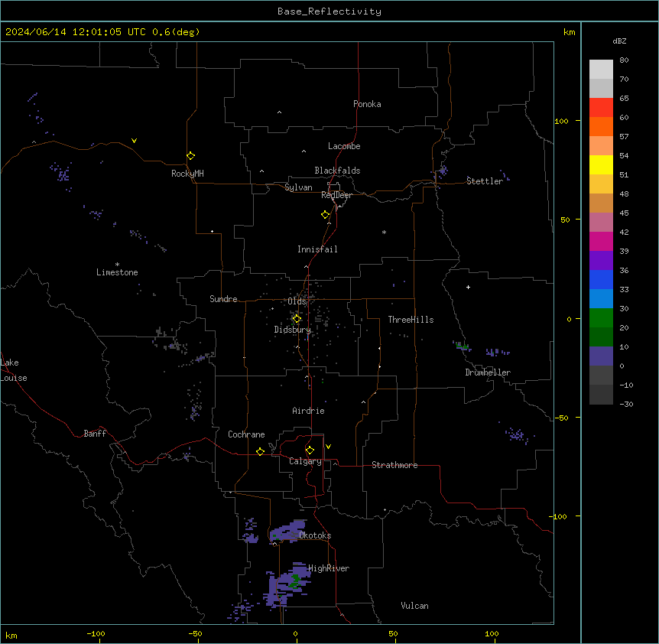This screenshot has width=659, height=644.
Task: Click the white plus marker north of Drumheller
Action: pos(468,287)
